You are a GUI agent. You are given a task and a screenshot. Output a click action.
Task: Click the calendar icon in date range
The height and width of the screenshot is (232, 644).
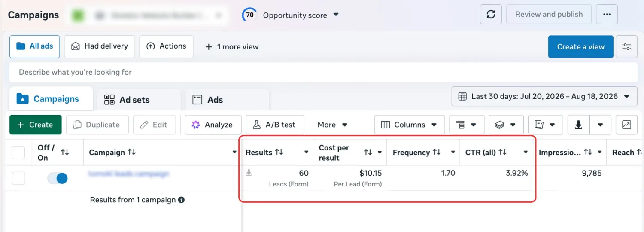(x=462, y=96)
